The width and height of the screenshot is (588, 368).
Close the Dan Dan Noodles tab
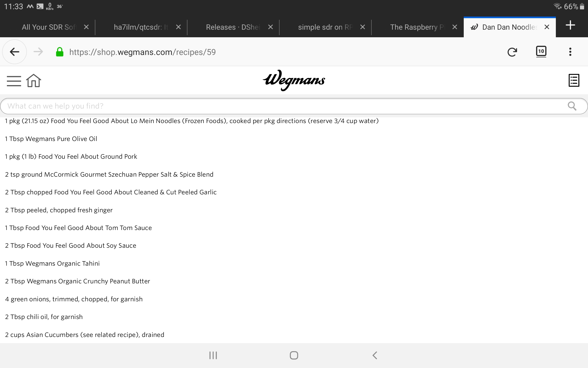click(x=547, y=27)
